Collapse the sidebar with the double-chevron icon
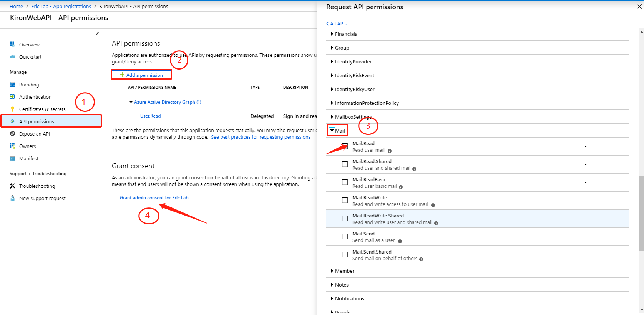Viewport: 644px width, 315px height. click(97, 34)
